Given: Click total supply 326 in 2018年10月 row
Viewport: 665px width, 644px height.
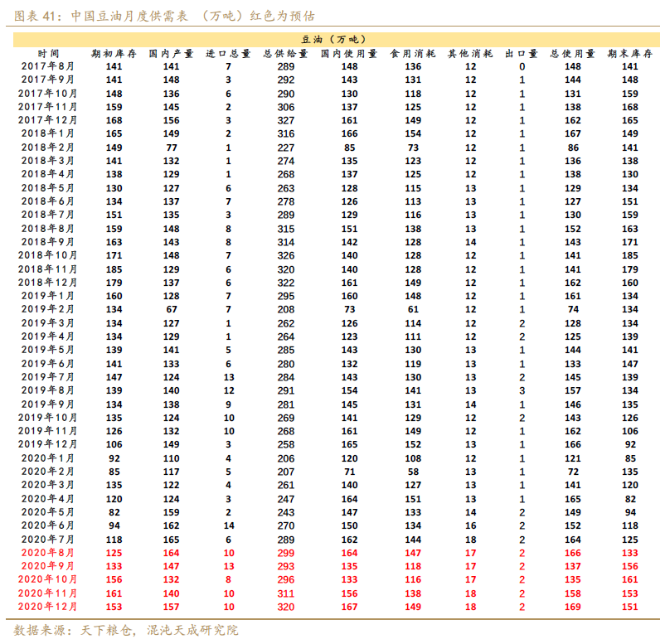Looking at the screenshot, I should click(x=286, y=255).
